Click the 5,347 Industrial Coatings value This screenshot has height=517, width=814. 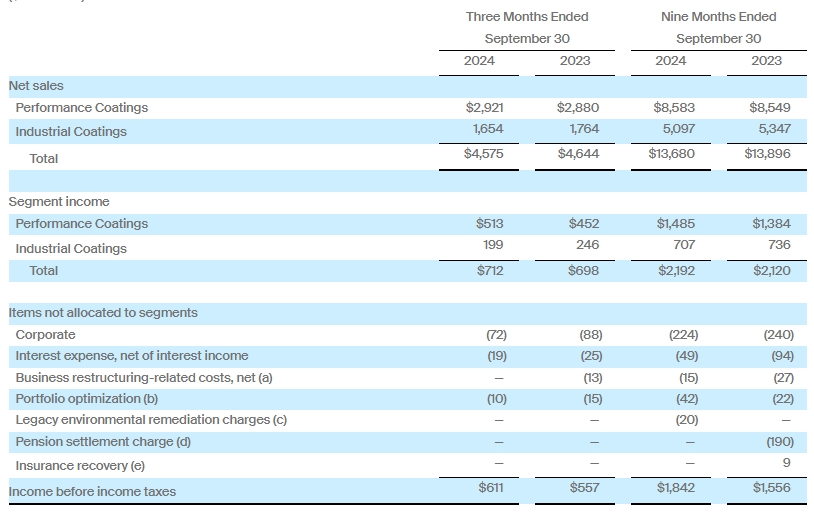[775, 129]
